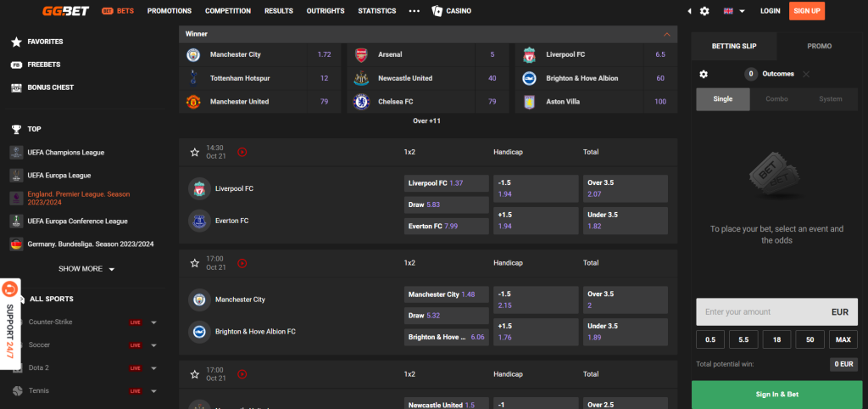Collapse header with left arrow near gear

click(689, 11)
